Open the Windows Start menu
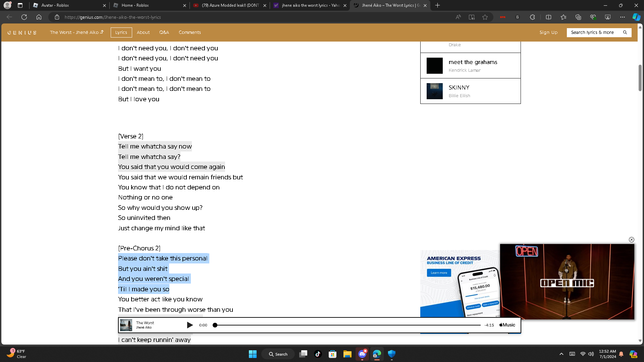The width and height of the screenshot is (644, 362). pyautogui.click(x=253, y=354)
